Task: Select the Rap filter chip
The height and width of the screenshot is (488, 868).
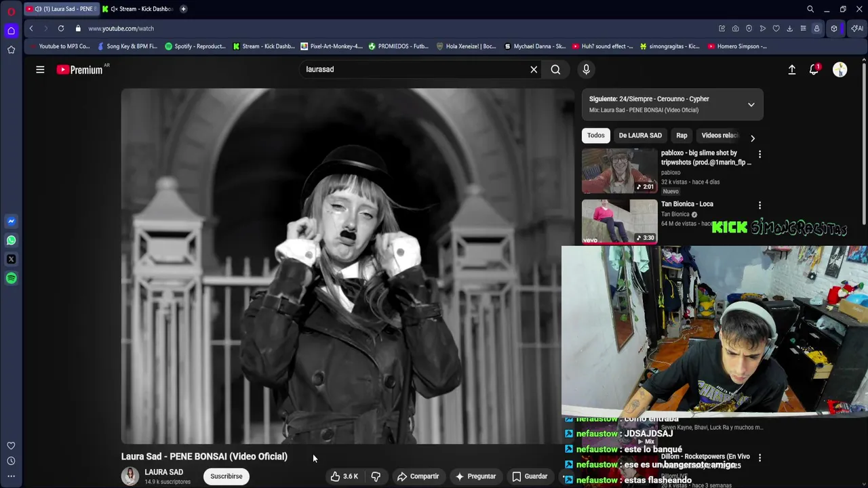Action: coord(682,136)
